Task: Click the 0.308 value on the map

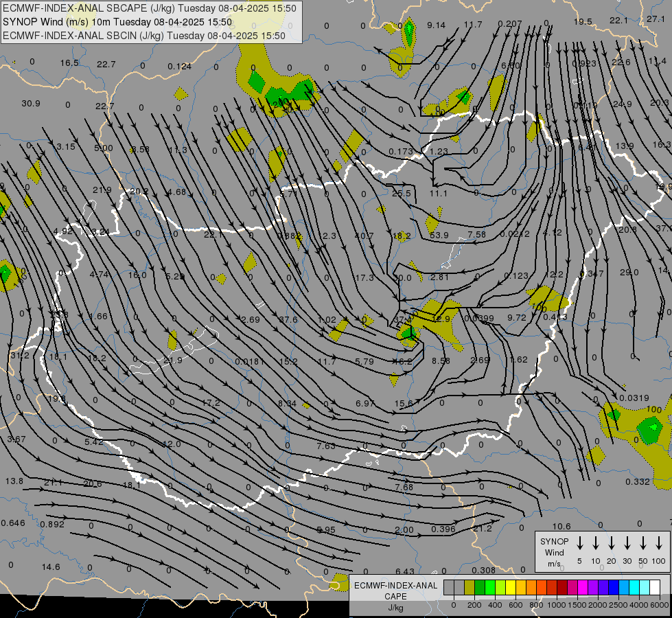Action: [483, 571]
